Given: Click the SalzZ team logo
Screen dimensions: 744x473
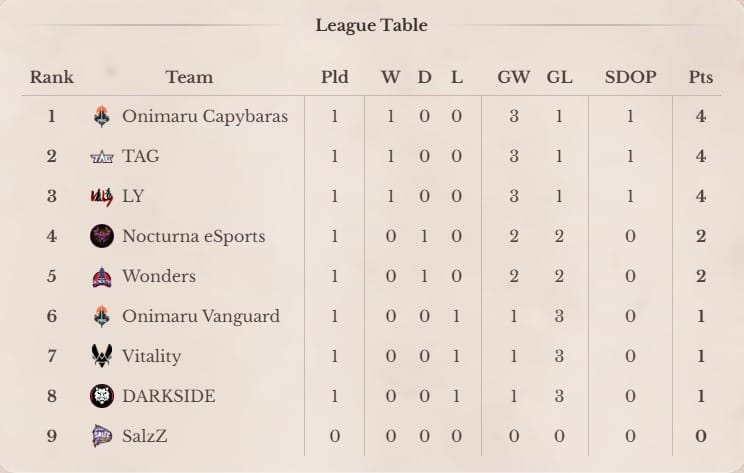Looking at the screenshot, I should tap(102, 436).
